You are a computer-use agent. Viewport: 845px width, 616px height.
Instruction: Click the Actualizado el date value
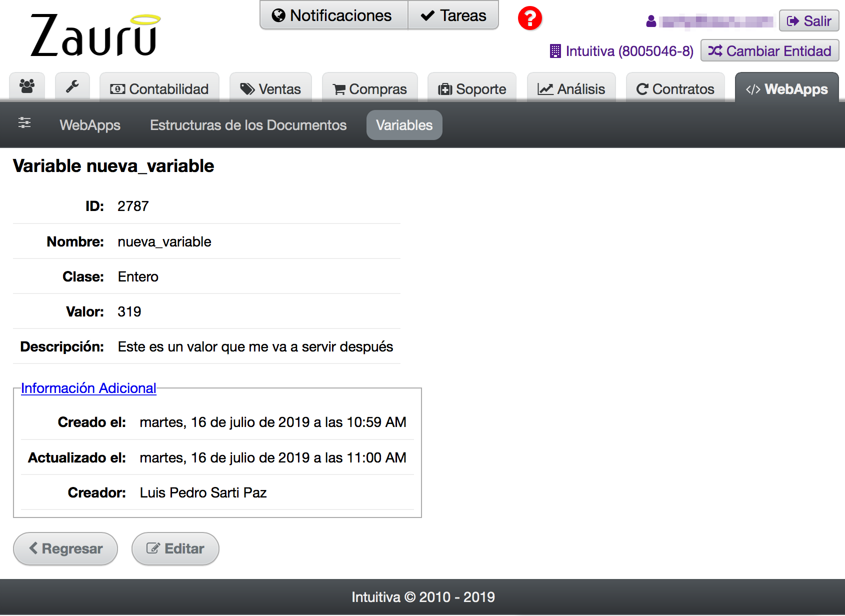[273, 457]
